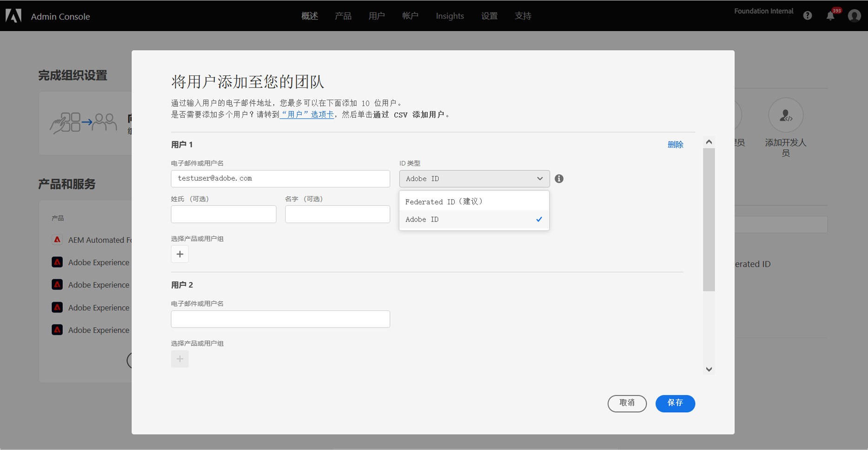868x450 pixels.
Task: Add product or group for user 2
Action: click(180, 359)
